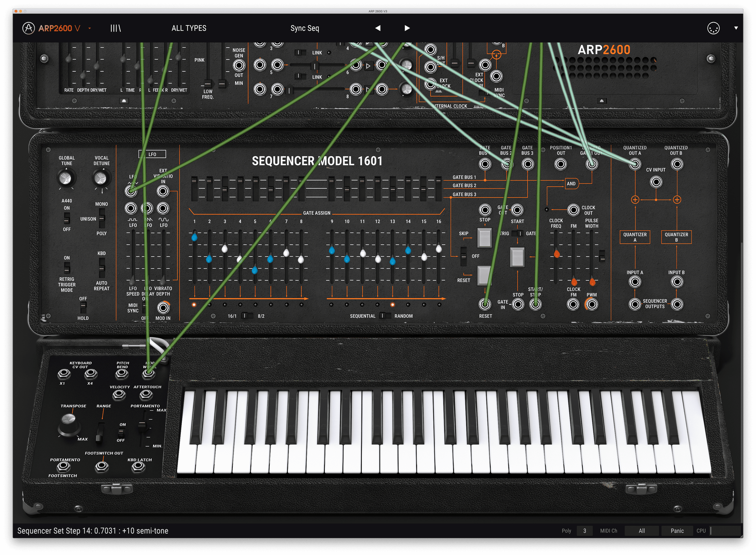Open ARP2600 V menu dropdown arrow
The height and width of the screenshot is (555, 756).
pos(90,28)
